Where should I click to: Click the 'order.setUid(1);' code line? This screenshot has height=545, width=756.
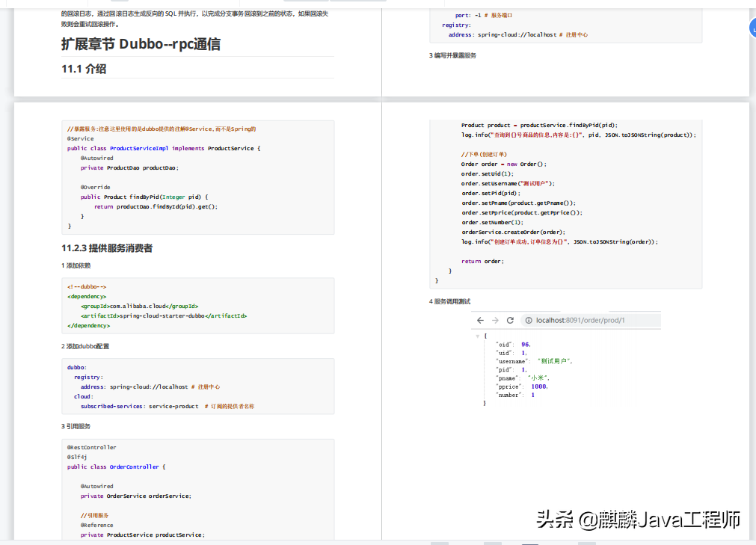click(x=488, y=174)
